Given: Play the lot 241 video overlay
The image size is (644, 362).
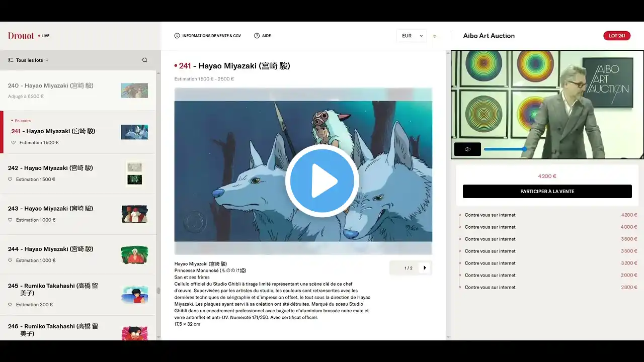Looking at the screenshot, I should (322, 180).
